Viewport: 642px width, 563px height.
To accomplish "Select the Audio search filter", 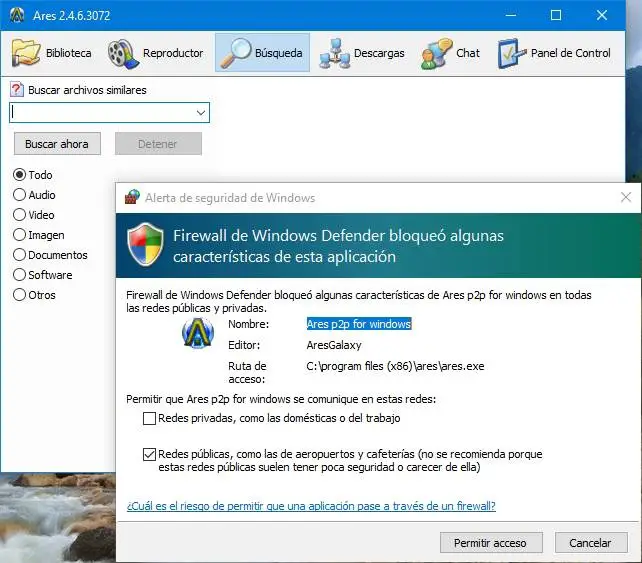I will [19, 195].
